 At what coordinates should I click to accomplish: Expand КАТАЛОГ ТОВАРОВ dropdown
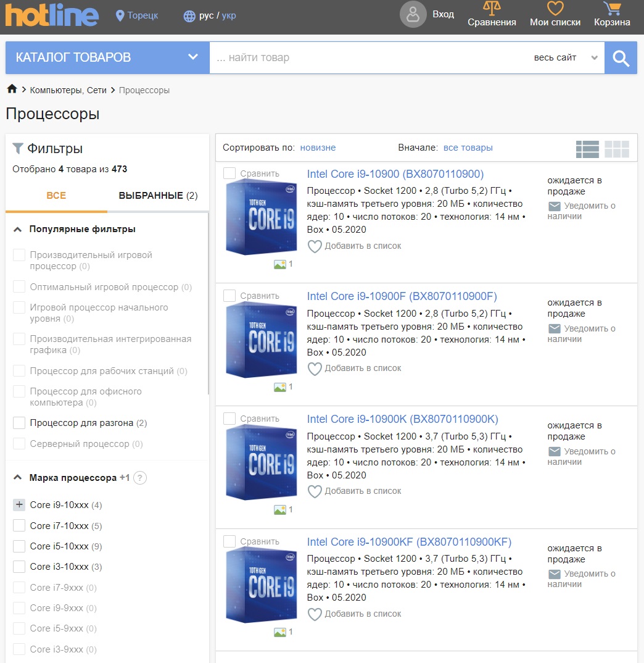click(107, 57)
